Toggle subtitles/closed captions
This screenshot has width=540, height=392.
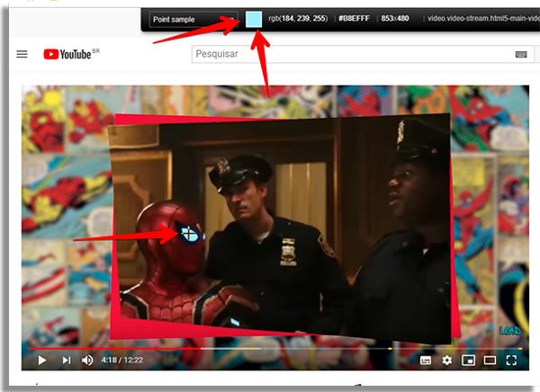426,361
